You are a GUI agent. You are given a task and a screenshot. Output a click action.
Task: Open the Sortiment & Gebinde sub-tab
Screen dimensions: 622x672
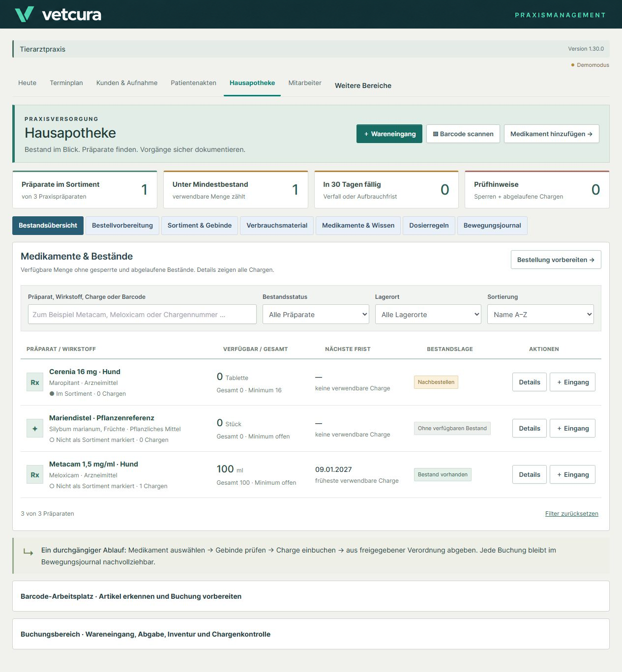[200, 226]
